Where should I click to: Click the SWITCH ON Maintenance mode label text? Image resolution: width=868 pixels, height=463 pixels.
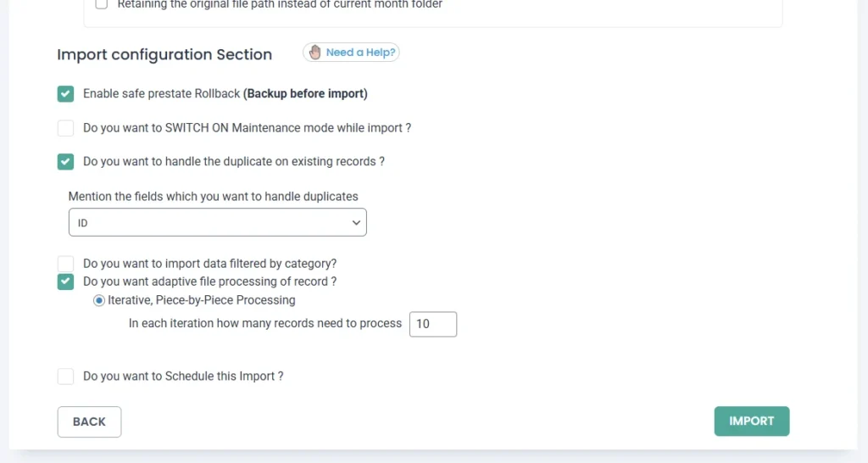[x=247, y=128]
